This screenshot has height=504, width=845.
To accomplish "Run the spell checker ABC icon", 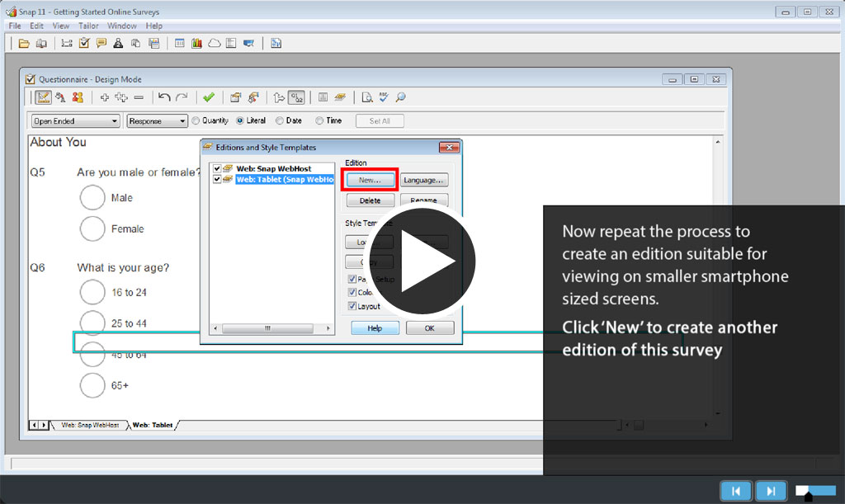I will pos(383,97).
